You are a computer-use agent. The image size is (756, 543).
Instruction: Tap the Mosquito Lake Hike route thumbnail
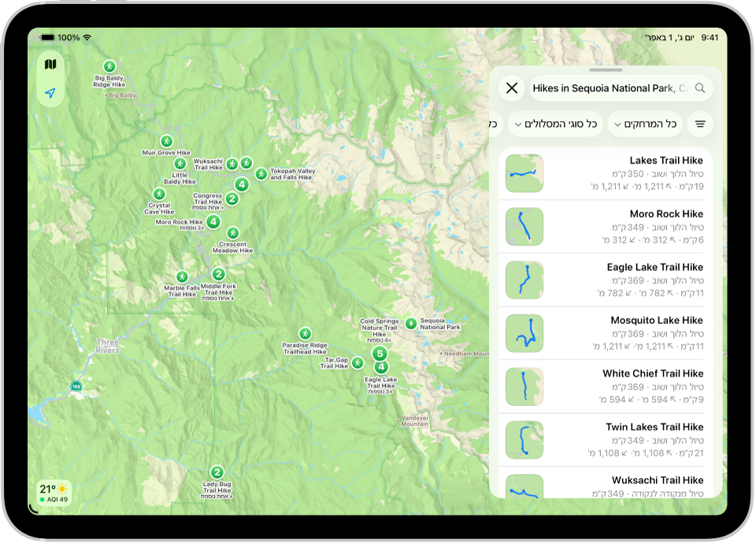(524, 333)
